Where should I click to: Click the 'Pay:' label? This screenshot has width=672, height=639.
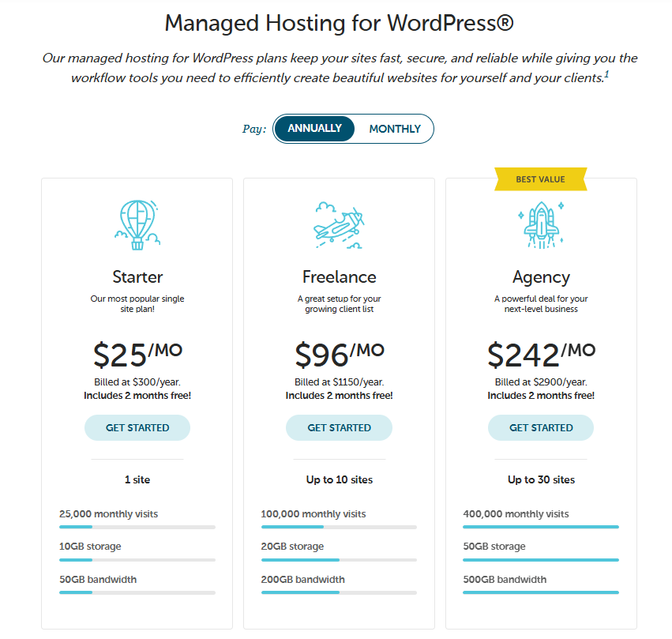[254, 129]
